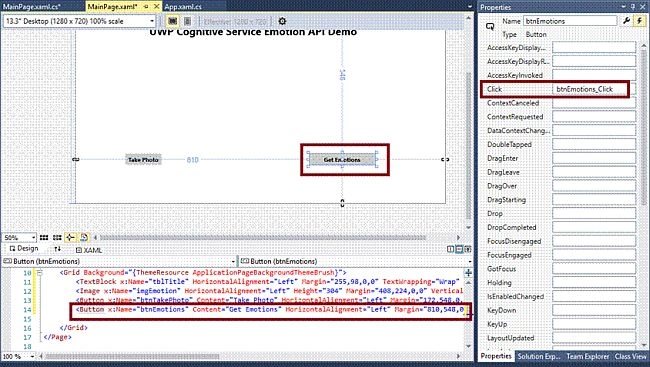
Task: Toggle snapping to snaplines
Action: [x=70, y=238]
